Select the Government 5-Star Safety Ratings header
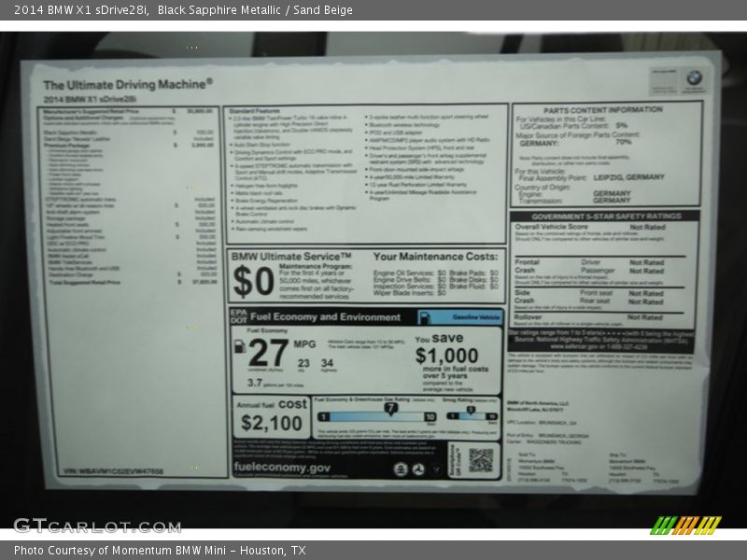Image resolution: width=747 pixels, height=560 pixels. point(603,216)
